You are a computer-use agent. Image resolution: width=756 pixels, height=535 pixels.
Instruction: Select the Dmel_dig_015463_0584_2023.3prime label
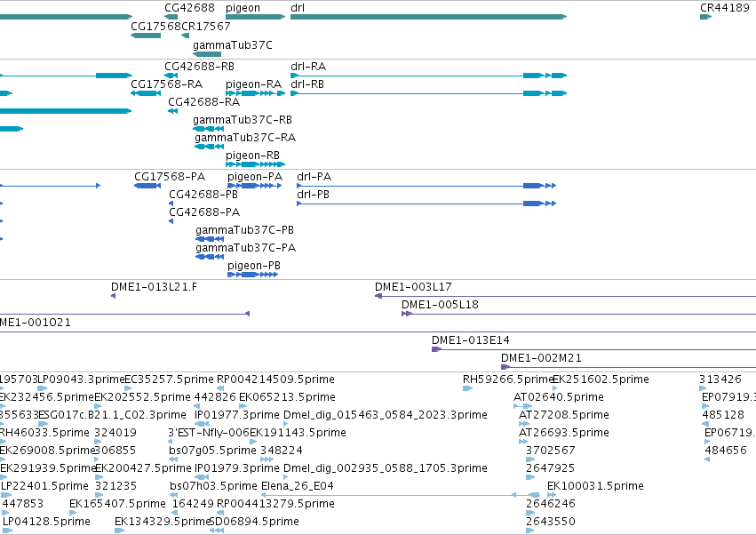[386, 415]
